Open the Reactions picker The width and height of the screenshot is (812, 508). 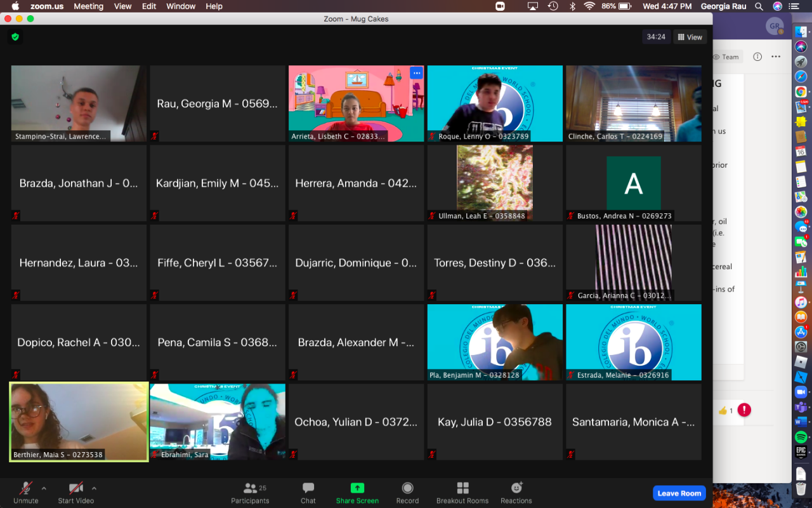516,492
